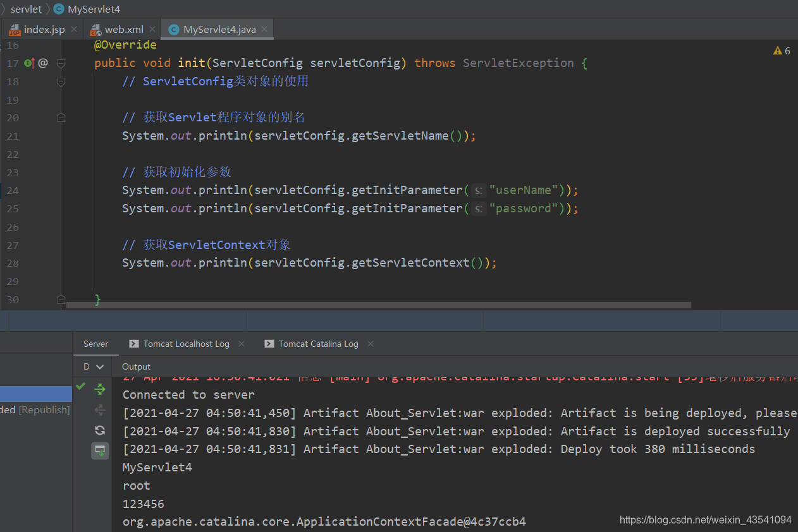
Task: Click the 'Artifact is being deployed' log line
Action: [x=460, y=413]
